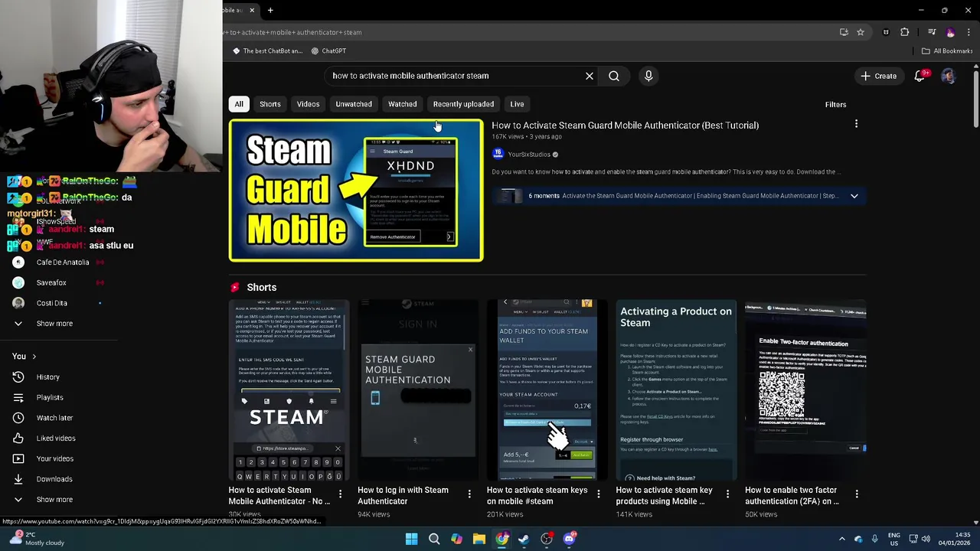Open options for 'How to log in with Steam Authenticator' short
Image resolution: width=980 pixels, height=551 pixels.
click(x=469, y=494)
